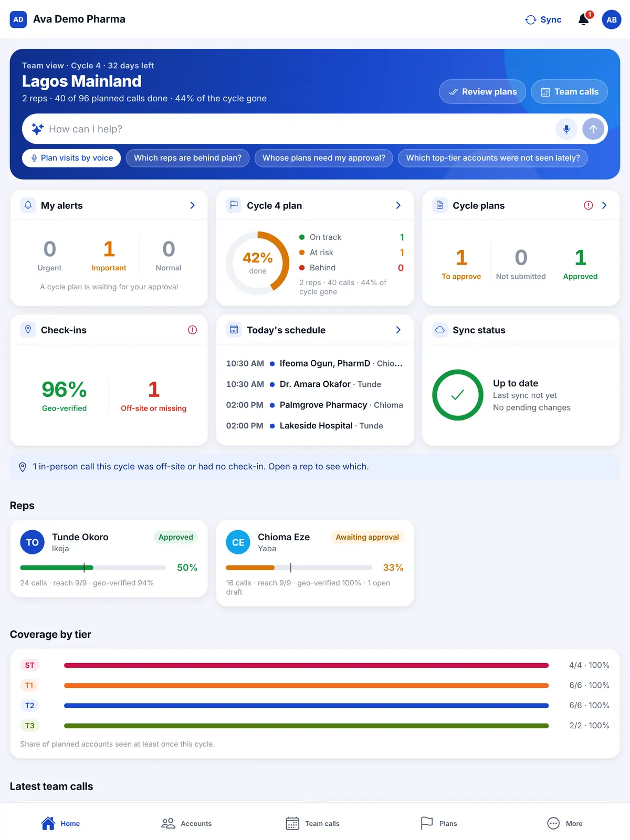The image size is (630, 840).
Task: Ask Whose plans need my approval
Action: click(324, 158)
